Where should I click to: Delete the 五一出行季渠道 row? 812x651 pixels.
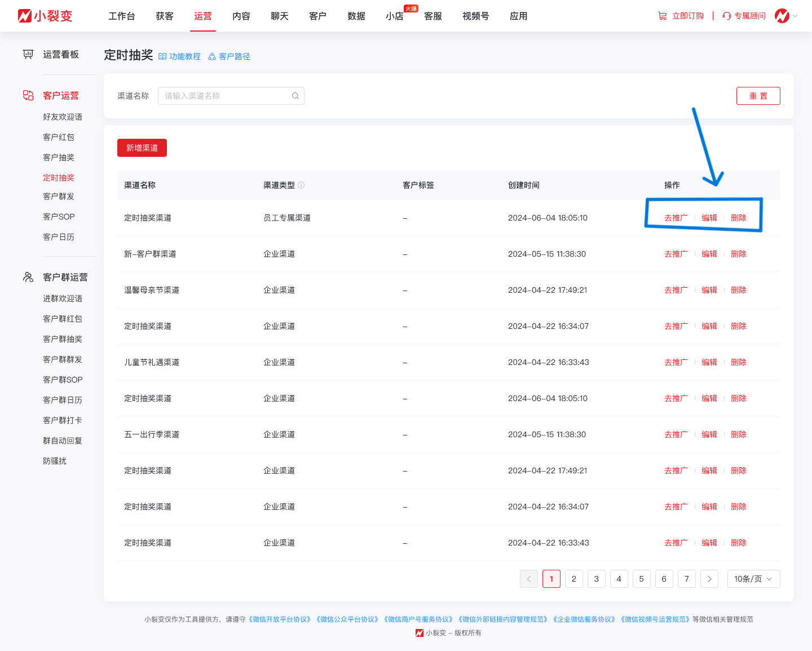point(738,434)
